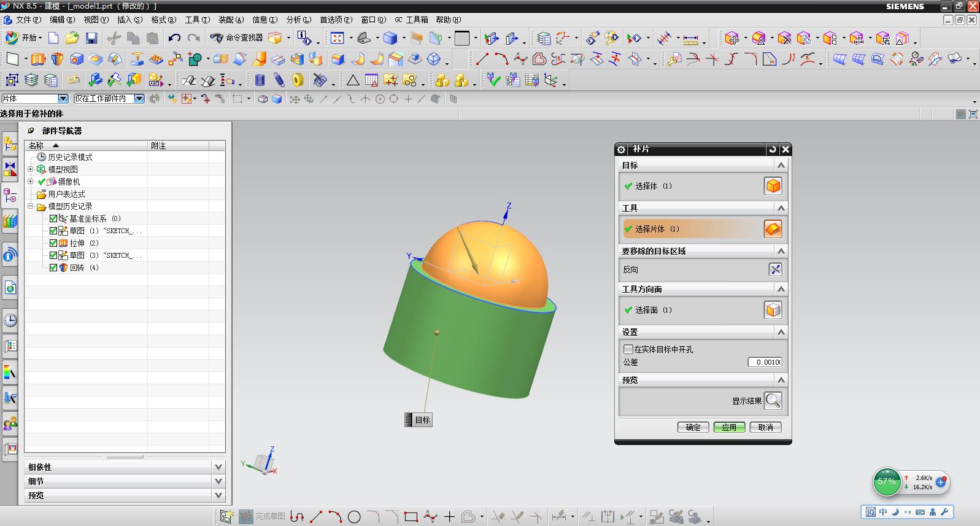
Task: Open the GC 工具箱 menu
Action: click(411, 20)
